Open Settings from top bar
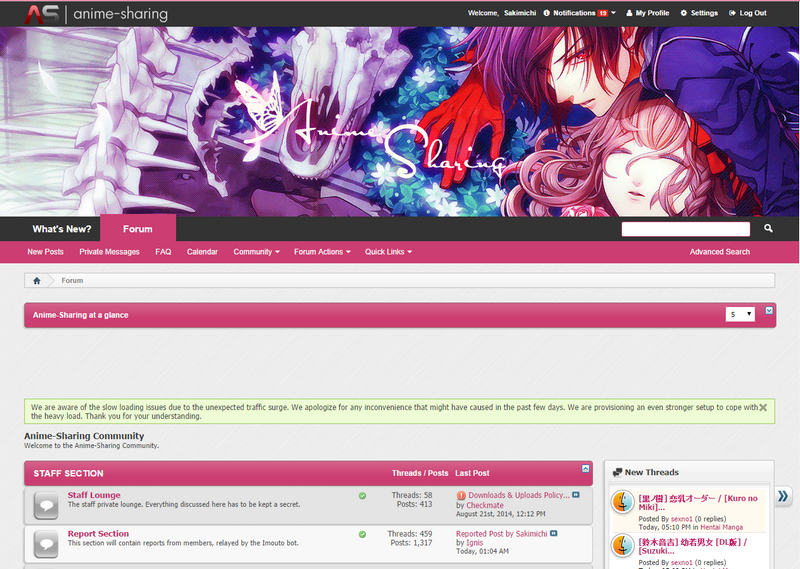 [x=704, y=13]
